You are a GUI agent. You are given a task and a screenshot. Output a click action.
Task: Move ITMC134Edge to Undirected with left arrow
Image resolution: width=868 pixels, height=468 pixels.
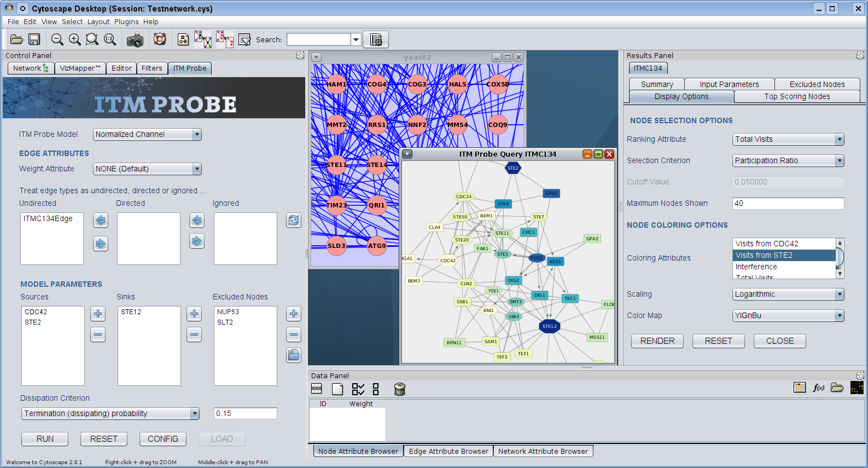[101, 220]
